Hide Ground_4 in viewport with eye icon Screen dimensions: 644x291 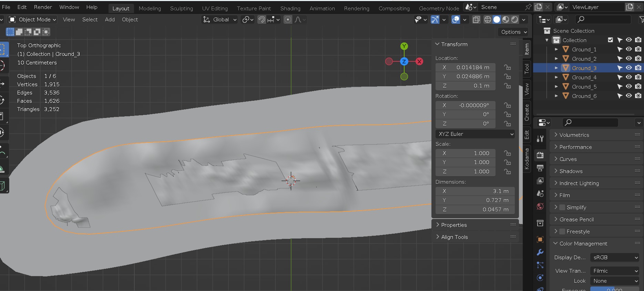coord(629,77)
